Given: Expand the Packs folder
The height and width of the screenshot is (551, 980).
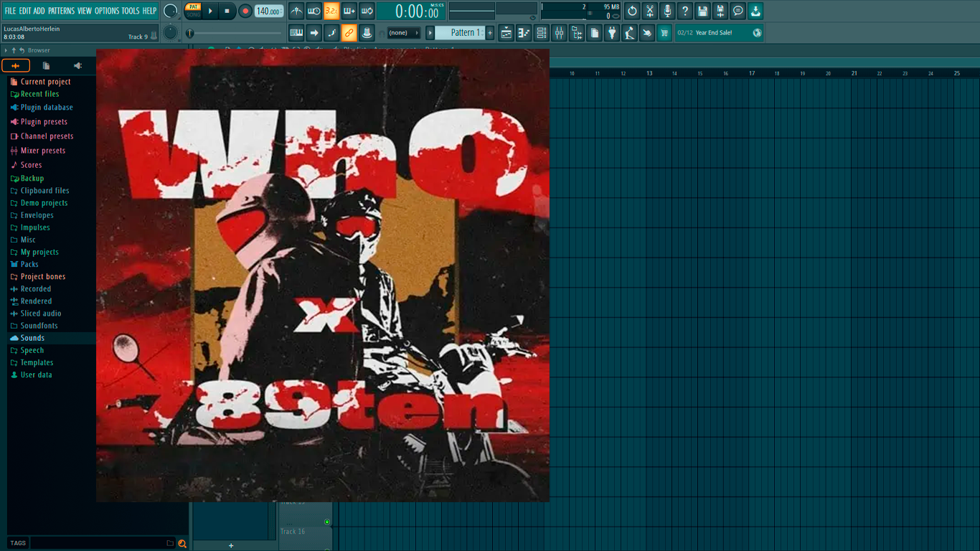Looking at the screenshot, I should coord(29,264).
